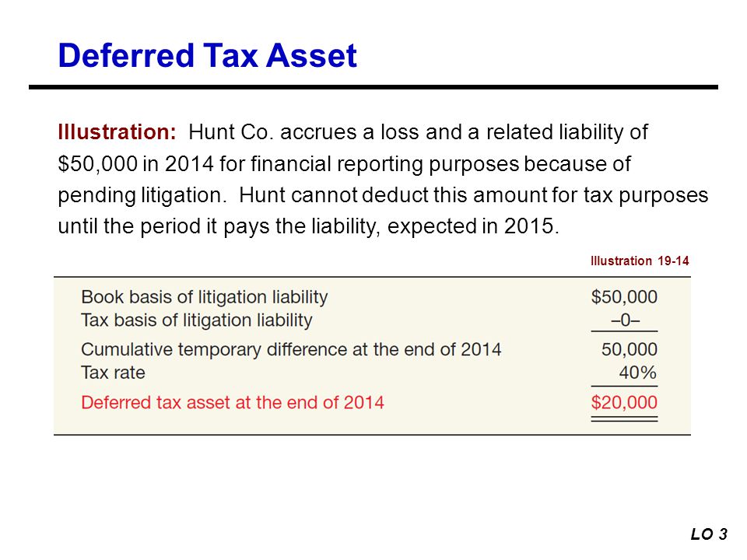Screen dimensions: 747x560
Task: Click the –0– tax basis value
Action: 626,320
